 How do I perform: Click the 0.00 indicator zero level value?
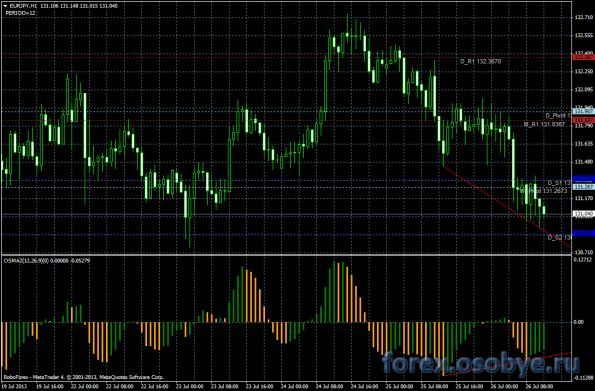click(x=579, y=322)
